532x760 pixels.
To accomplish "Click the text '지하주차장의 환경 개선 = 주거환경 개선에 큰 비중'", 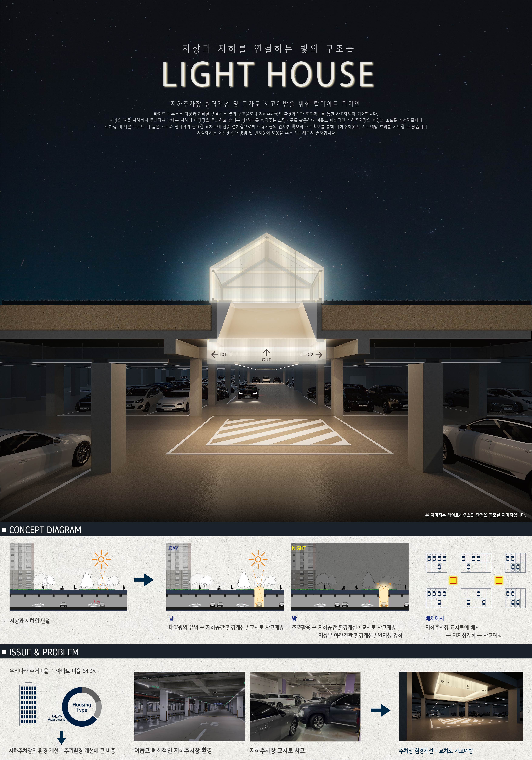I will coord(62,751).
